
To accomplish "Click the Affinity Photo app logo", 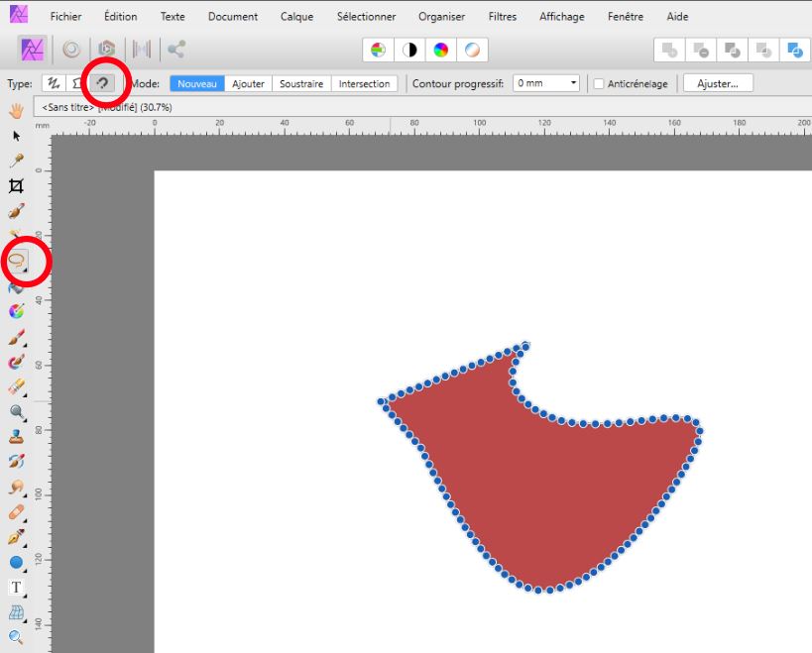I will click(x=19, y=14).
